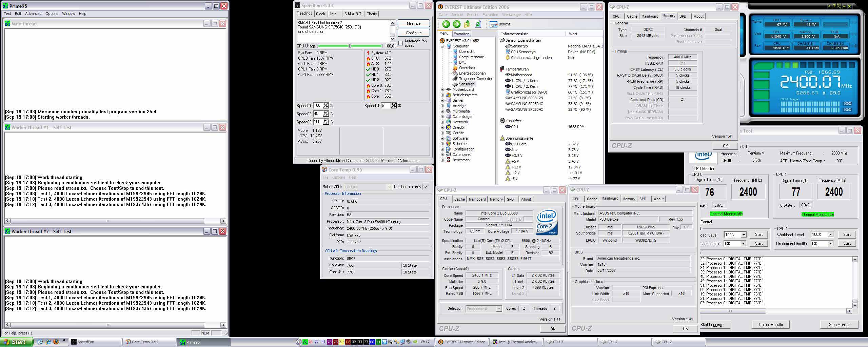Switch to the Favoriten tab in EVEREST
The height and width of the screenshot is (347, 868).
tap(461, 34)
